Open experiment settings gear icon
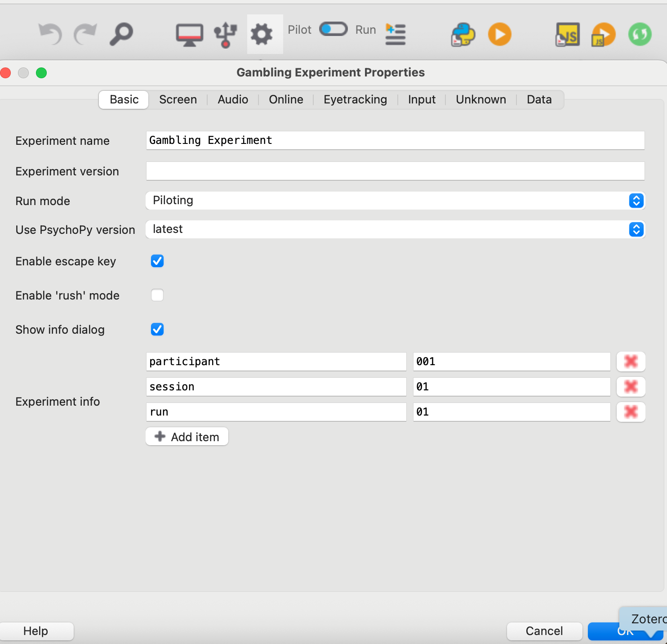 pyautogui.click(x=262, y=35)
